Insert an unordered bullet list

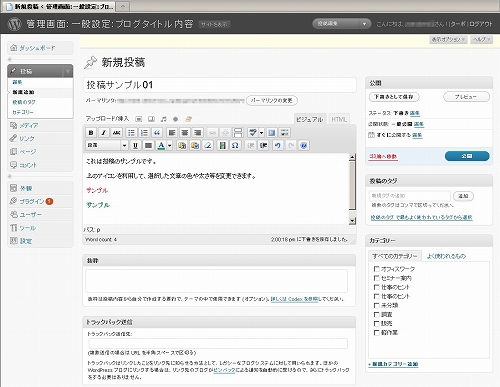coord(131,133)
